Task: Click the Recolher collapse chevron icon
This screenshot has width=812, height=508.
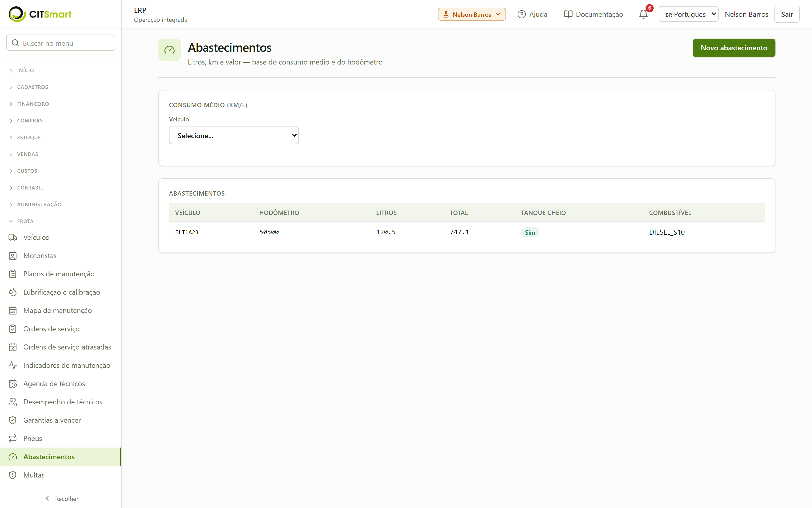Action: click(x=47, y=498)
